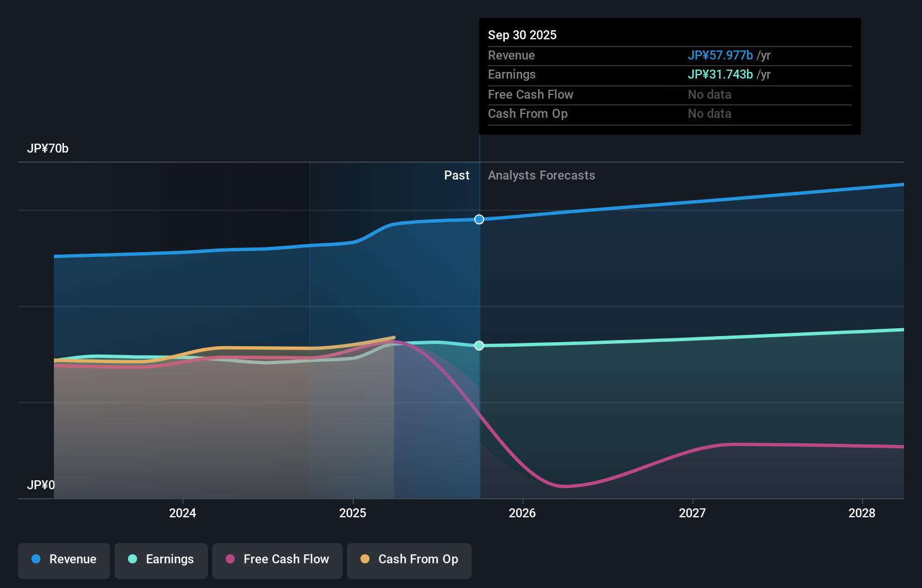922x588 pixels.
Task: Open the JP¥57.977b Revenue value link
Action: [x=720, y=55]
